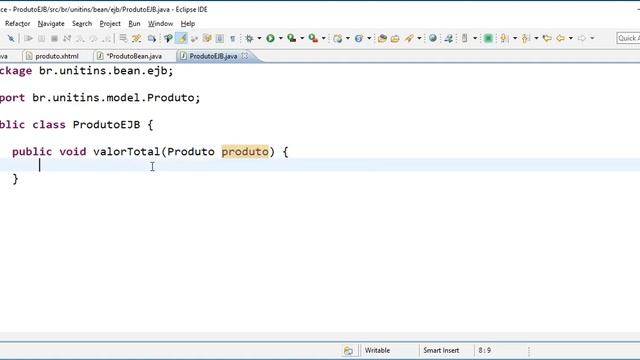Image resolution: width=640 pixels, height=360 pixels.
Task: Click the Last Edit Location icon
Action: click(547, 38)
